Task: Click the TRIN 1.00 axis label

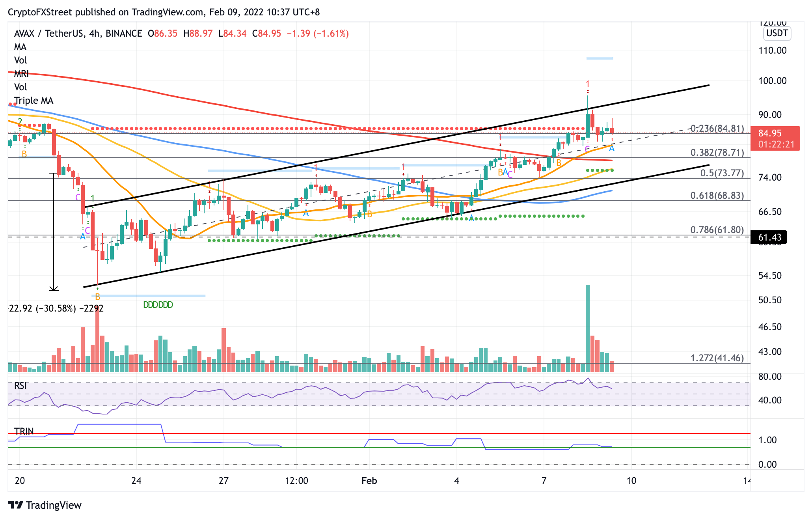Action: pos(767,440)
